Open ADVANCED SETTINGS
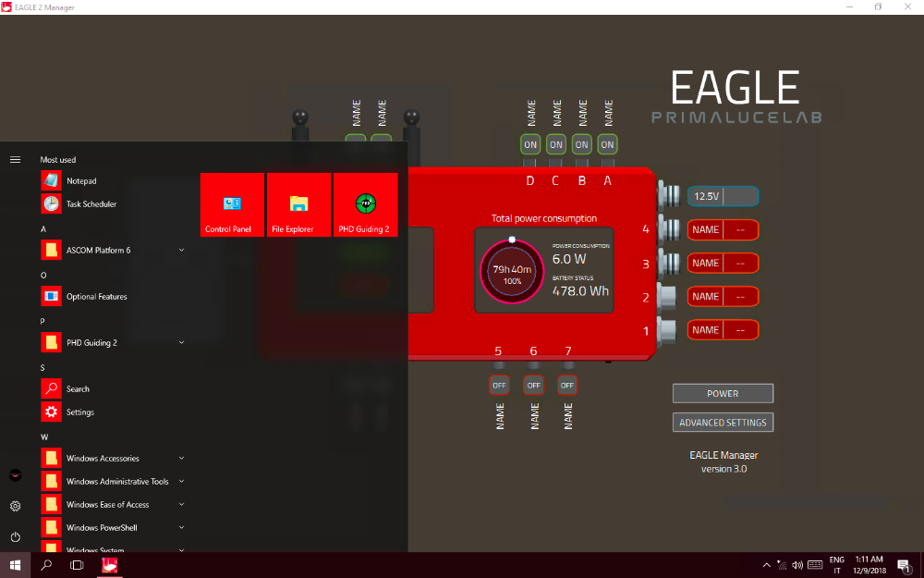The image size is (924, 578). 723,423
